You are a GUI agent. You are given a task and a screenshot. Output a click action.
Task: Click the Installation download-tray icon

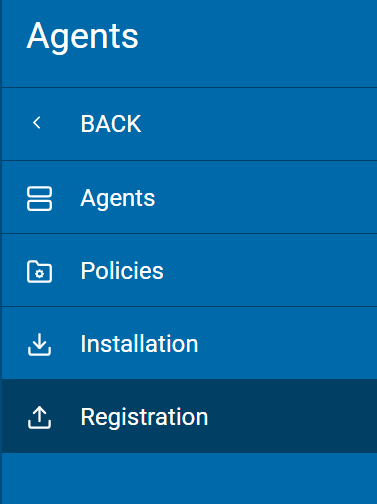tap(39, 344)
